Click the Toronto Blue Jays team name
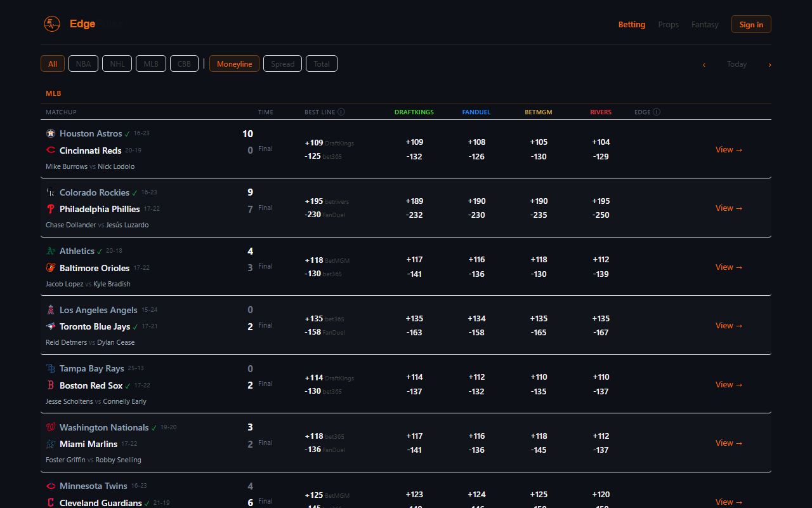 coord(95,326)
